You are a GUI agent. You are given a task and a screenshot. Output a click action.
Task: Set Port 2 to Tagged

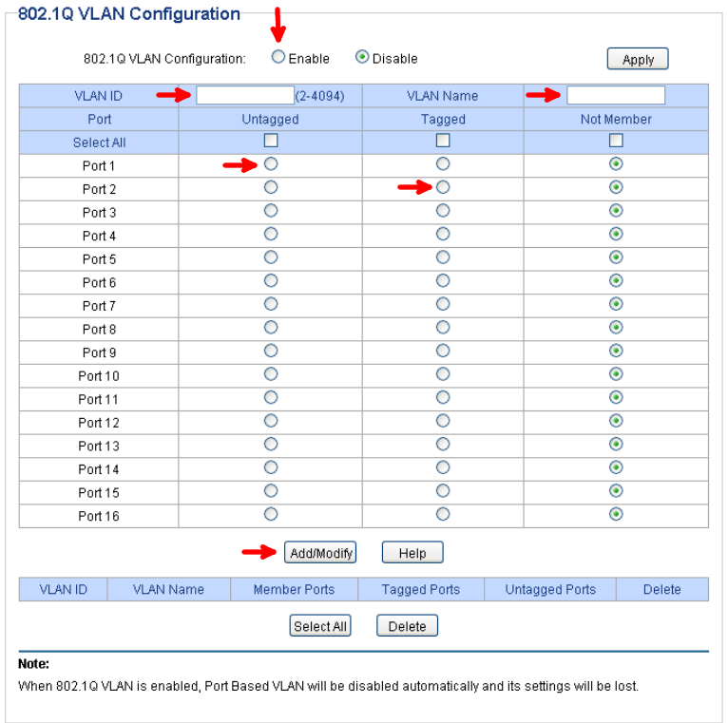(x=443, y=187)
